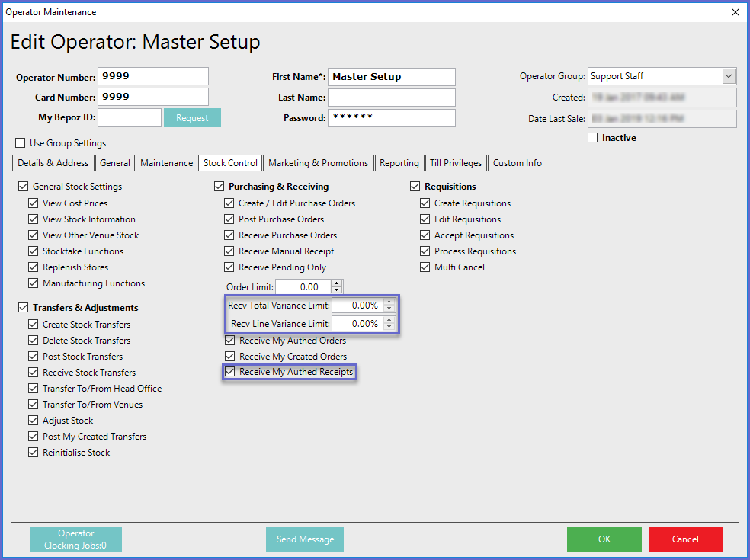Toggle the Multi Cancel checkbox

425,267
